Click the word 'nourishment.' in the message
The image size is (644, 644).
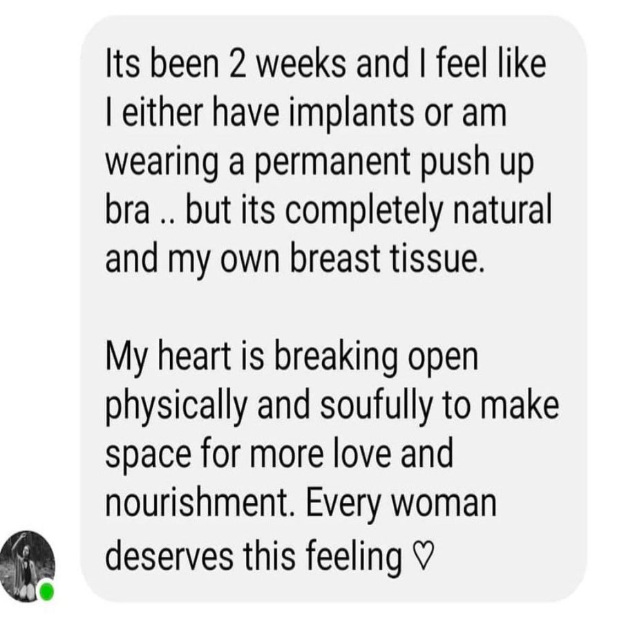pos(200,503)
